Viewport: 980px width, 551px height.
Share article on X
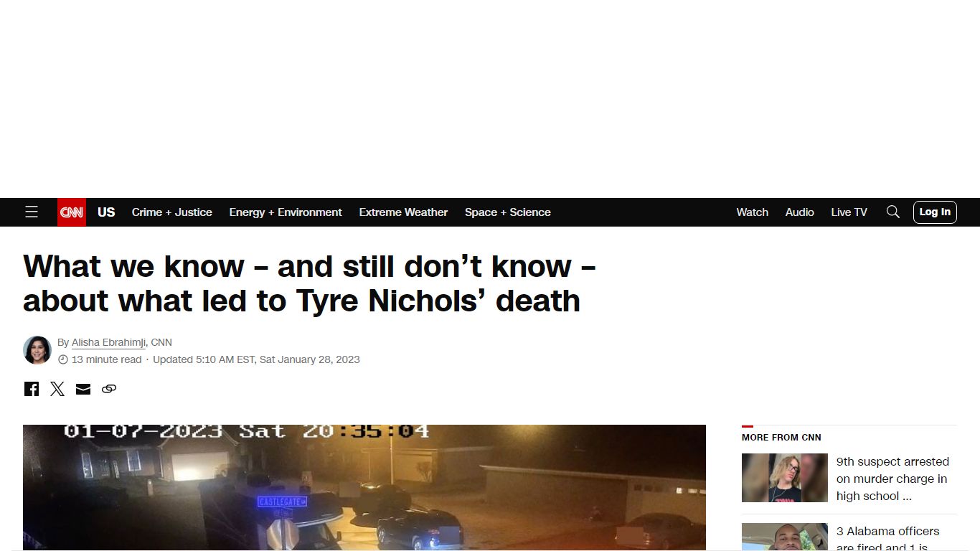click(x=57, y=389)
